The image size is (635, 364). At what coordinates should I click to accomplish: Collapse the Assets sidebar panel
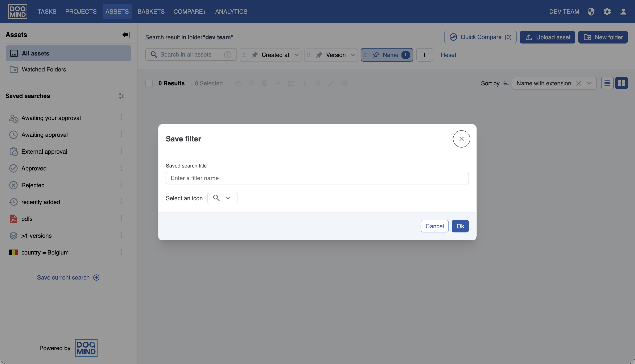(x=126, y=34)
